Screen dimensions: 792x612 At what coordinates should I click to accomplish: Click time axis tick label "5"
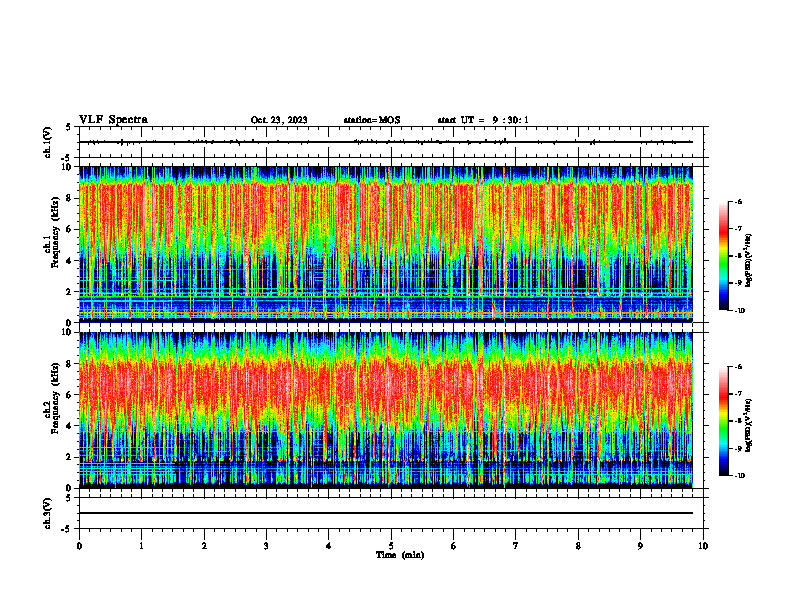click(x=391, y=546)
